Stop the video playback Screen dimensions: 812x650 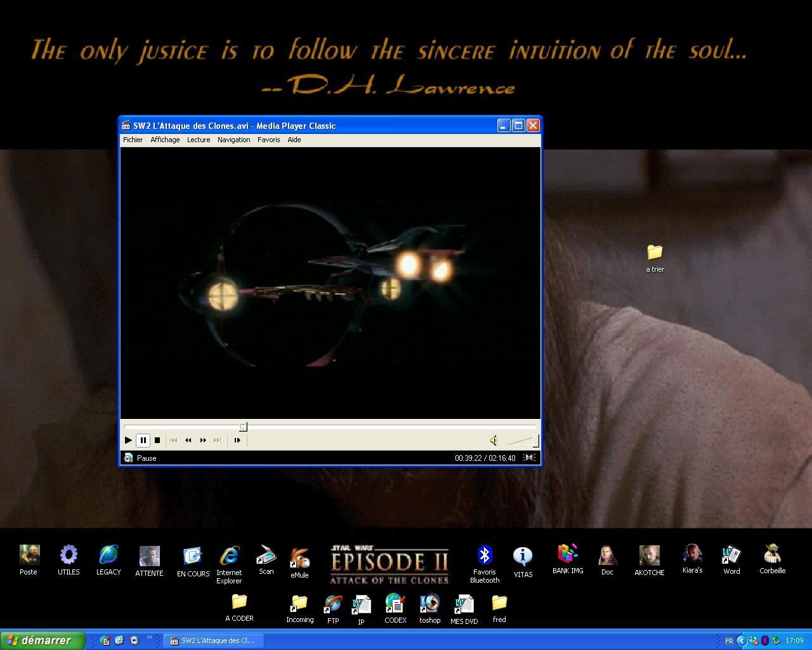click(157, 440)
